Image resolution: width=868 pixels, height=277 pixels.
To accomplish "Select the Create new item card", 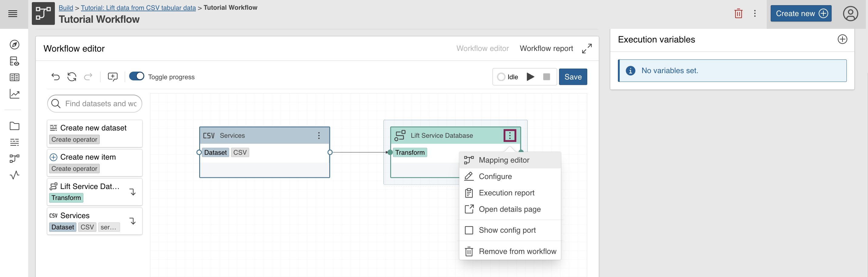I will pyautogui.click(x=95, y=163).
